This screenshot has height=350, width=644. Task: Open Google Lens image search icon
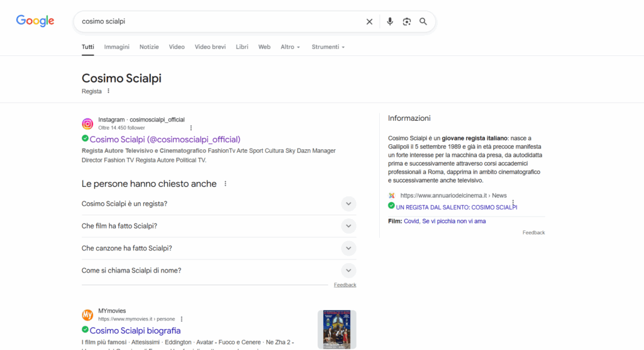pos(407,21)
